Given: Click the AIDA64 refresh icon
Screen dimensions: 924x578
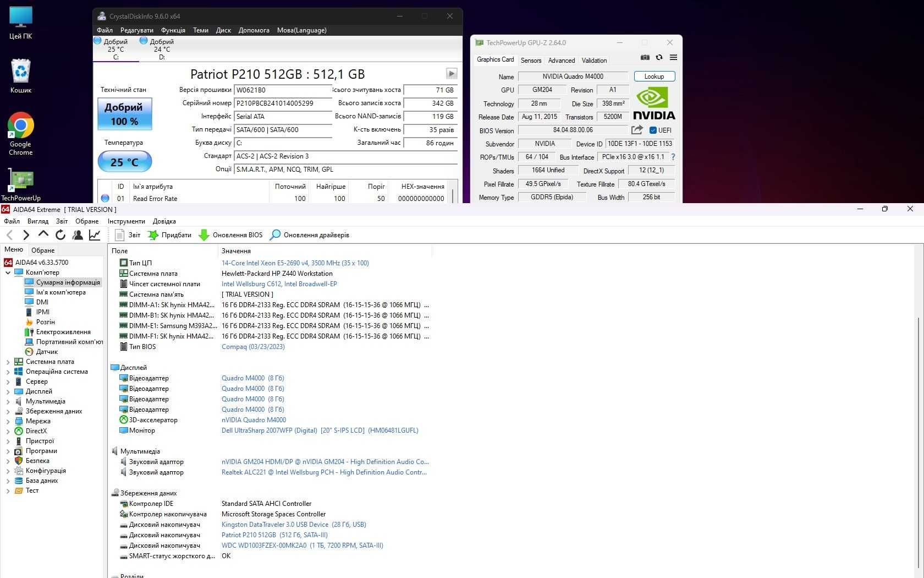Looking at the screenshot, I should (61, 235).
